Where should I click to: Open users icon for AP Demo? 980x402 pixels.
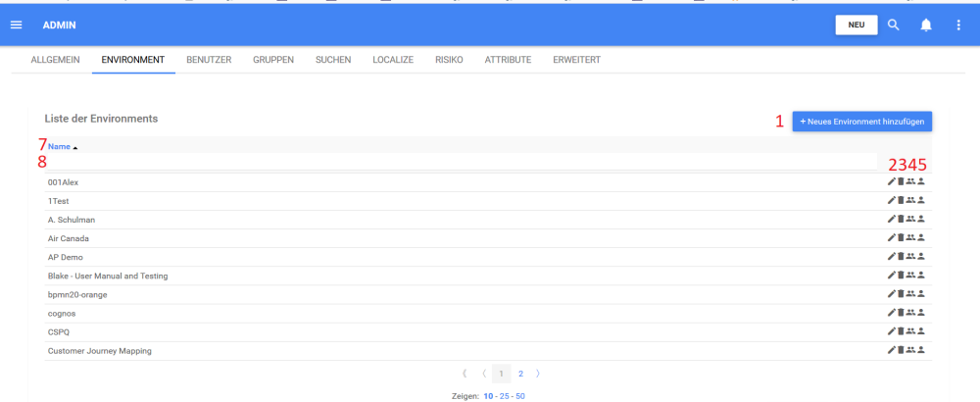point(920,256)
